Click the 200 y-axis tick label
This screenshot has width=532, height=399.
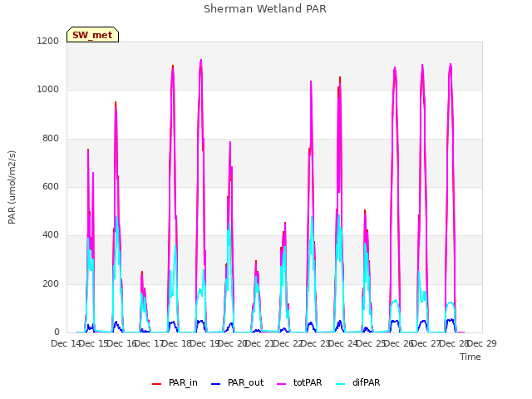51,283
